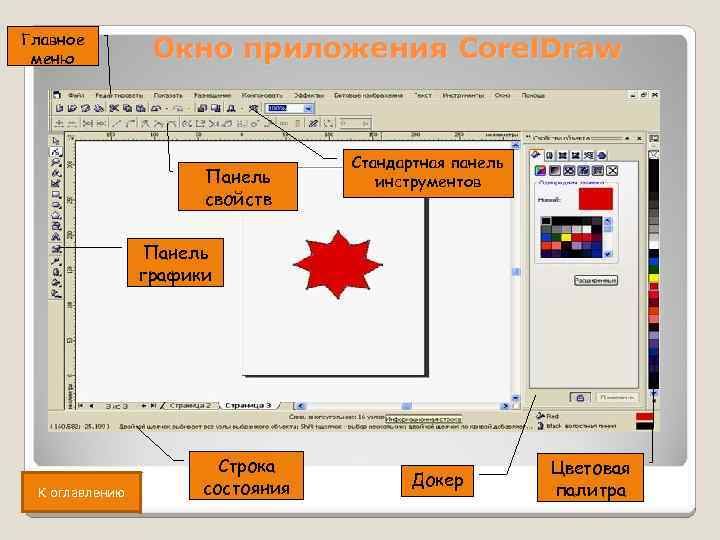This screenshot has width=720, height=540.
Task: Select the Fill tab in docker
Action: pyautogui.click(x=536, y=155)
